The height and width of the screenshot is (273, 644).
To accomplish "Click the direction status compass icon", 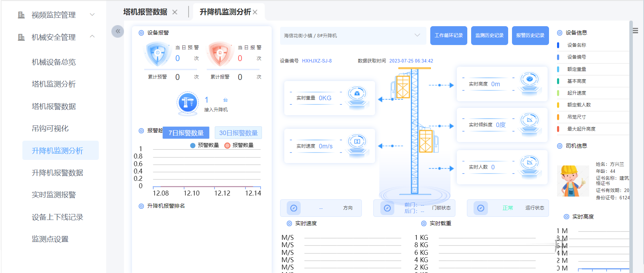I will click(294, 208).
